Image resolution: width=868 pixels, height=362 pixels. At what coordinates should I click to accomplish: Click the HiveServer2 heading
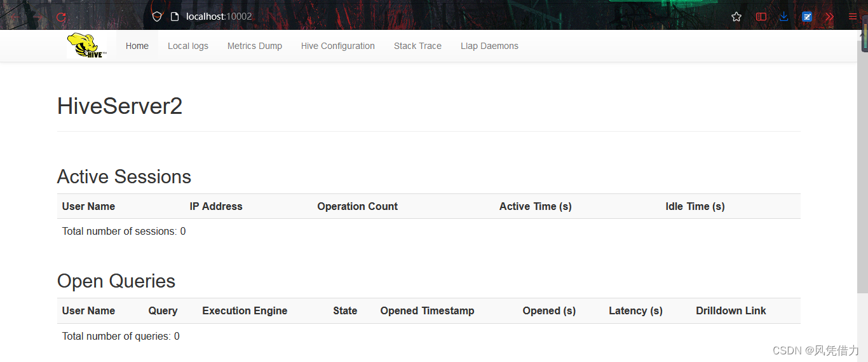pos(119,106)
